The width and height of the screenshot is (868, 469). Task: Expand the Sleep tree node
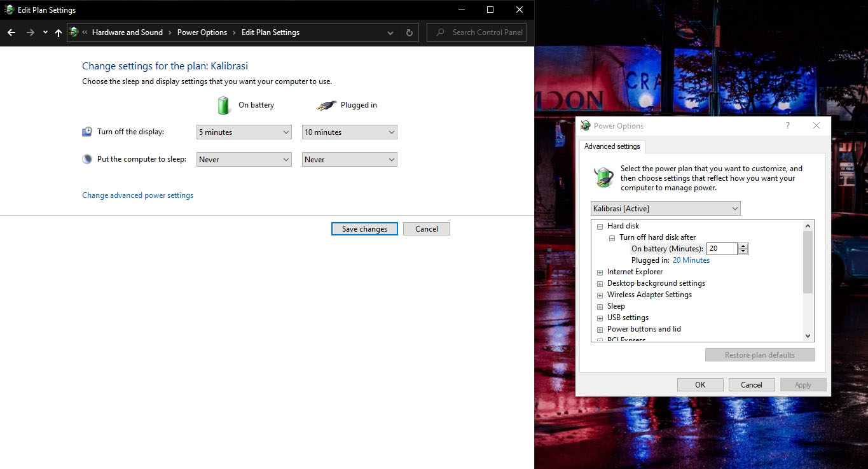point(600,307)
